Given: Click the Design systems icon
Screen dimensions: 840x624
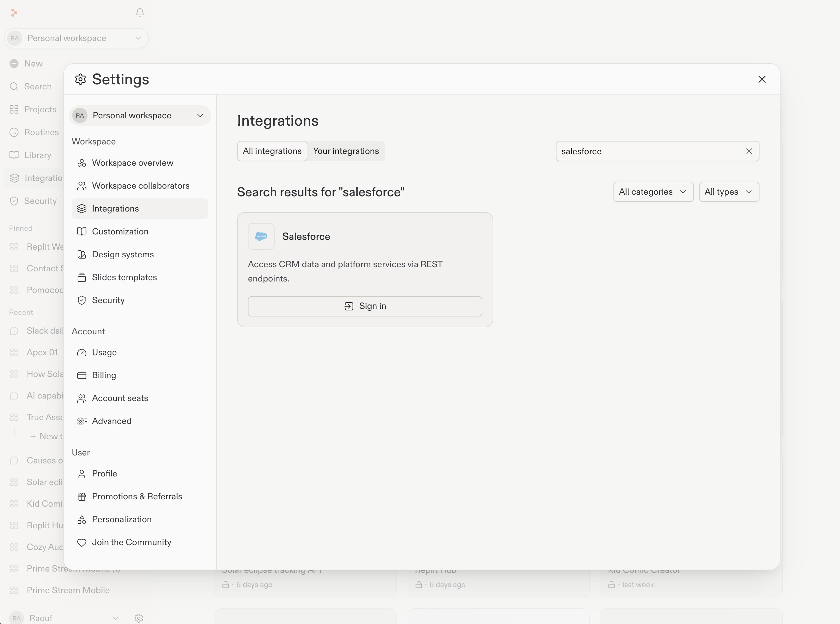Looking at the screenshot, I should point(82,254).
